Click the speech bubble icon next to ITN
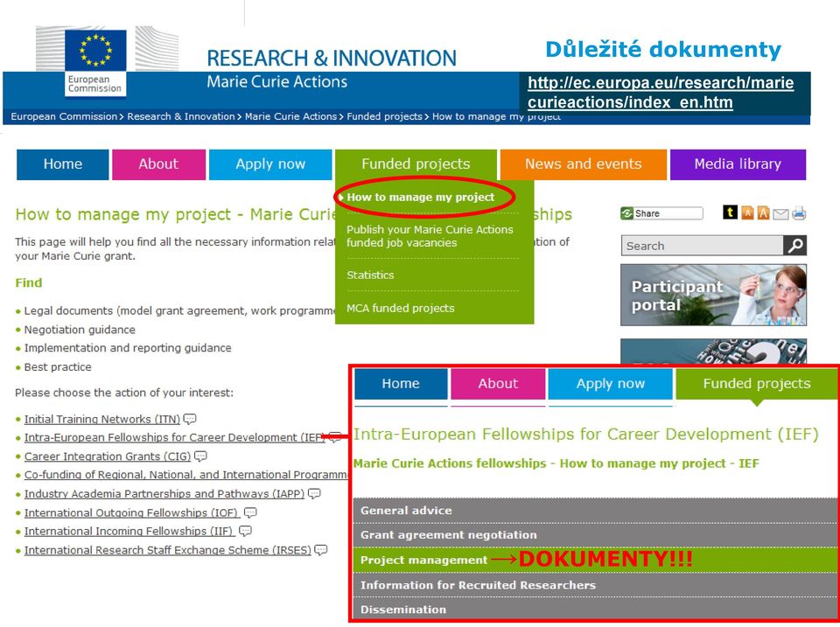 (x=190, y=419)
